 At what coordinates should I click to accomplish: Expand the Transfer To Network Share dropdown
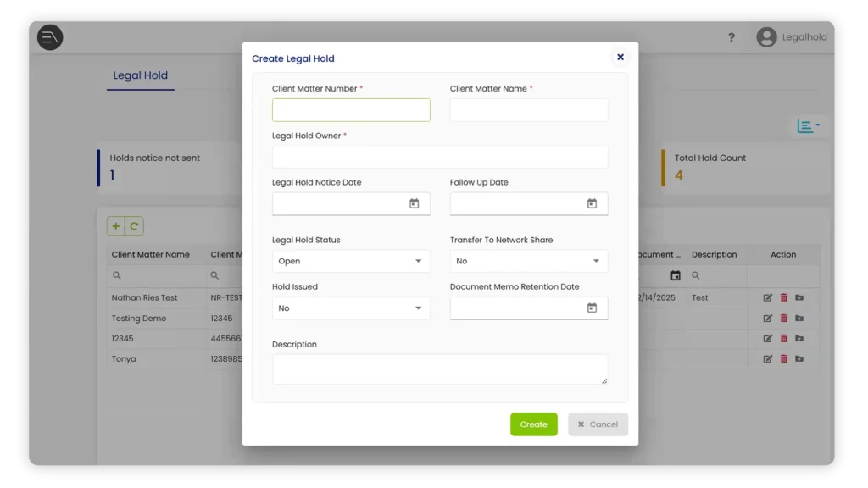pyautogui.click(x=528, y=260)
